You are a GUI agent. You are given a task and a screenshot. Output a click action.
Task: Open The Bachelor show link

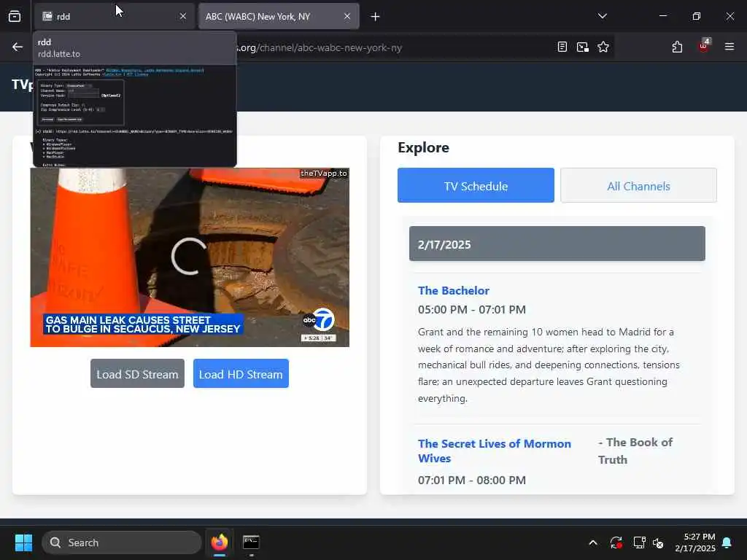coord(454,290)
